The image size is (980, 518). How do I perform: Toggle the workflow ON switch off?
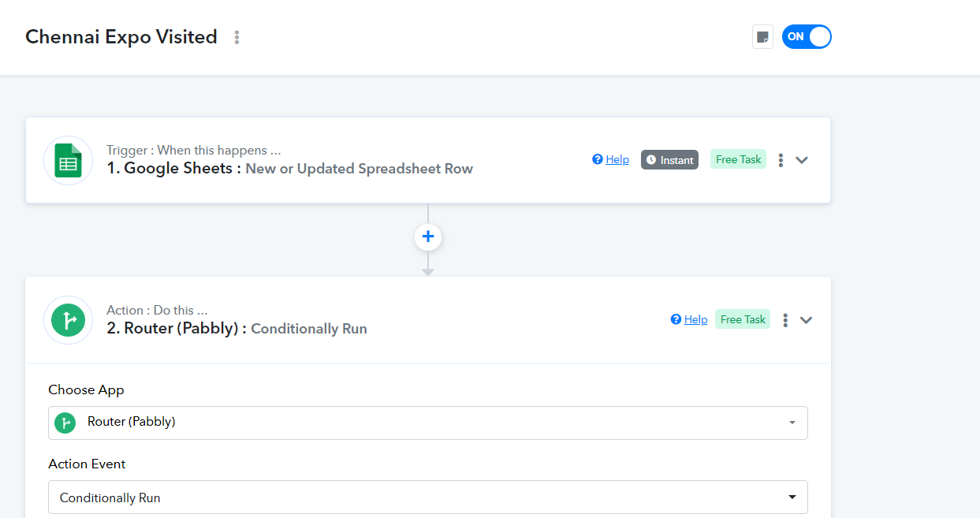tap(807, 37)
